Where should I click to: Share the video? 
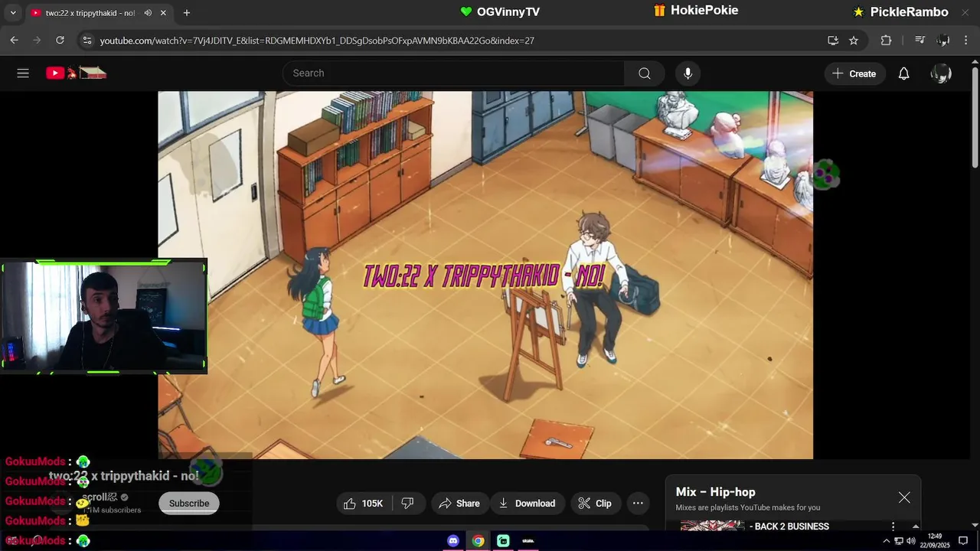pyautogui.click(x=459, y=503)
